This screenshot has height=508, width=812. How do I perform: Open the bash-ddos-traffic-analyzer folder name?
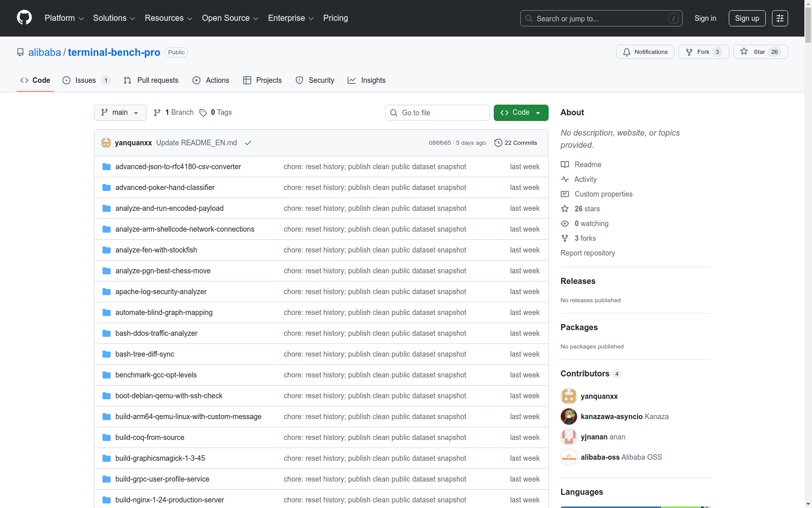(x=156, y=333)
